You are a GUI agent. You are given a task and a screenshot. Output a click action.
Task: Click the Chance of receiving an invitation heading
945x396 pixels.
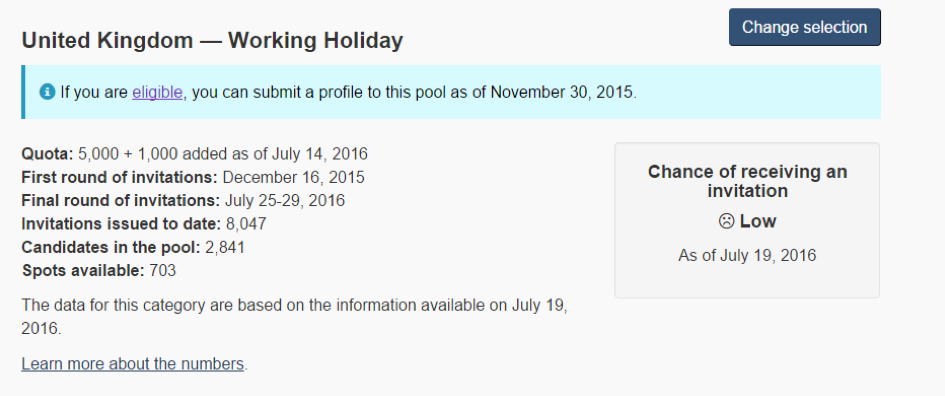pyautogui.click(x=747, y=181)
